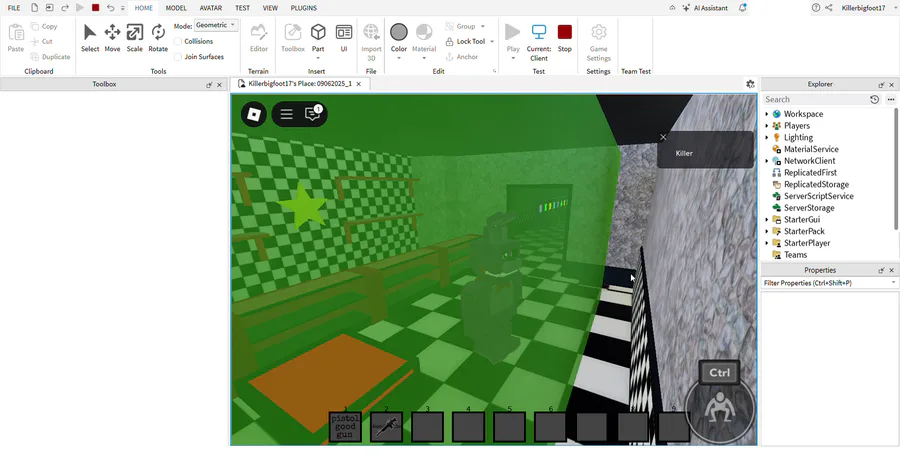Switch to the PLUGINS tab
The height and width of the screenshot is (465, 900).
click(304, 8)
